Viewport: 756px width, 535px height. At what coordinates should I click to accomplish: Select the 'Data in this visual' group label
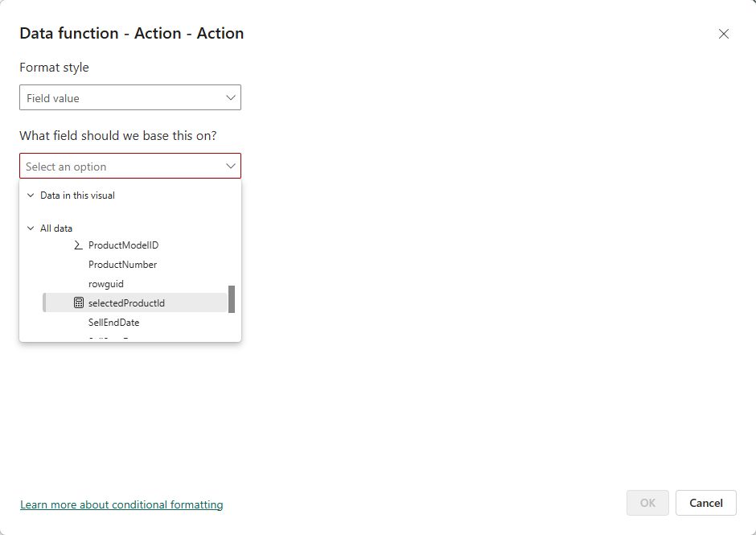[x=77, y=195]
